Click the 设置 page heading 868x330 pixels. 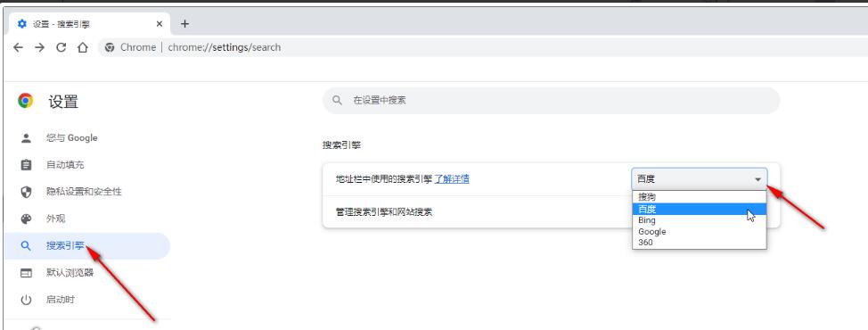[63, 102]
